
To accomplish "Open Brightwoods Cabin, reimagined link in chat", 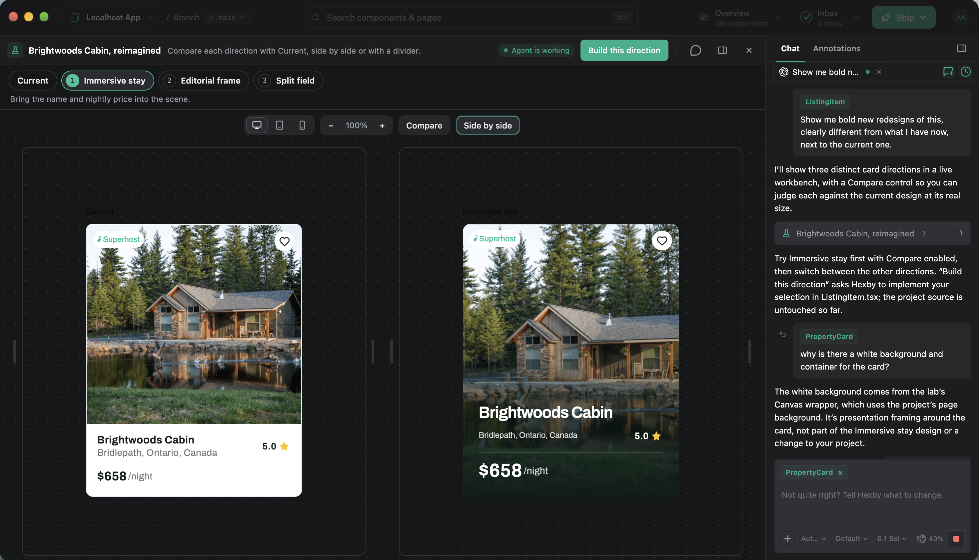I will pos(872,233).
